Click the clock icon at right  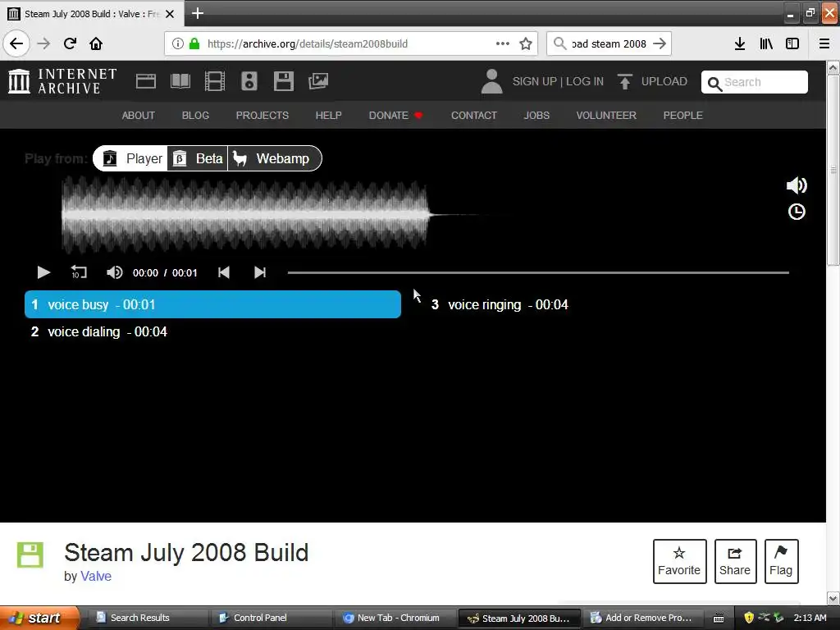pos(797,212)
